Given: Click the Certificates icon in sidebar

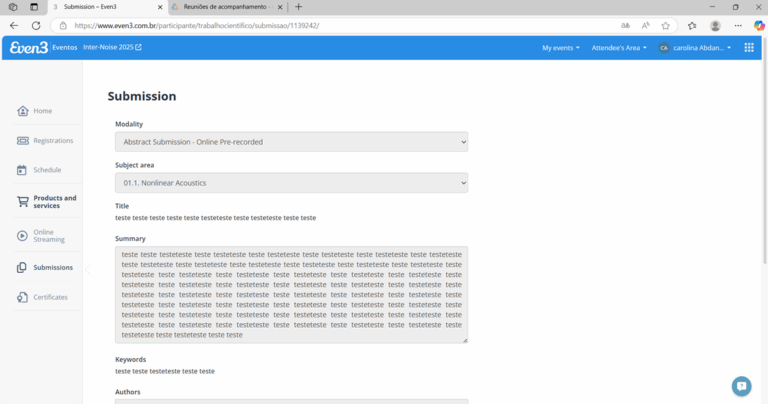Looking at the screenshot, I should tap(23, 297).
